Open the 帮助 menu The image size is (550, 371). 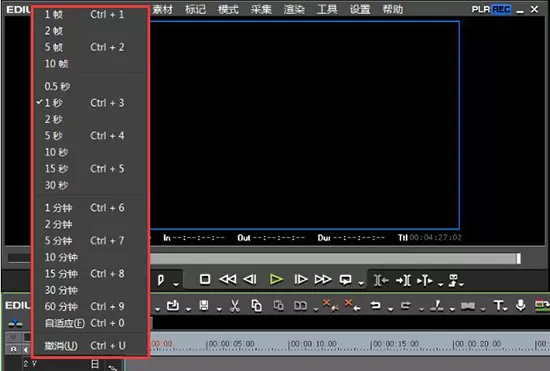[393, 9]
